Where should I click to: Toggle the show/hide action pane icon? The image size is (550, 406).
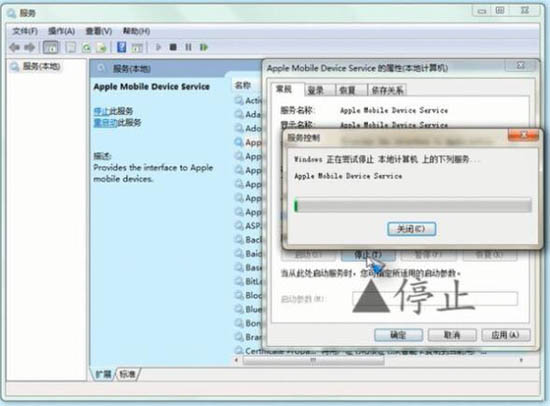point(137,47)
